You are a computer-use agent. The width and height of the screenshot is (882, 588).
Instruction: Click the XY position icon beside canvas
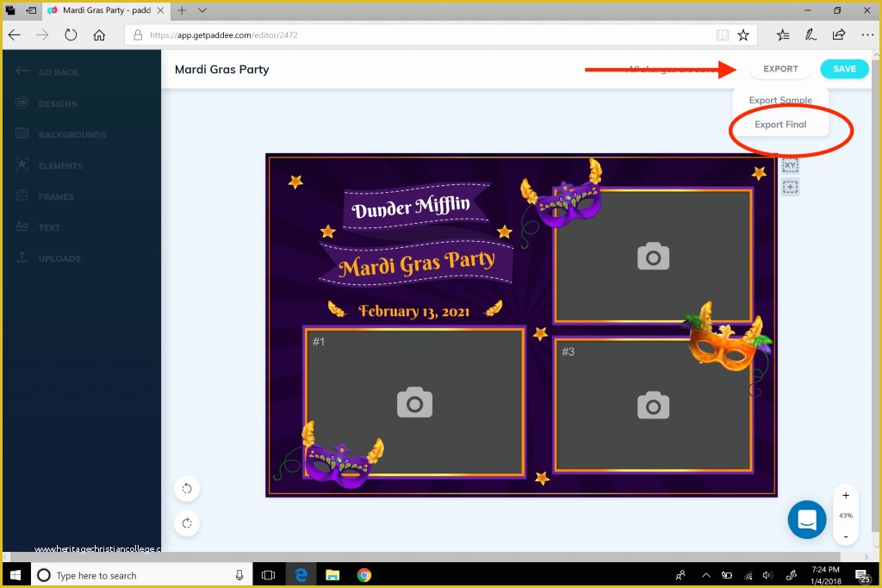[x=791, y=165]
